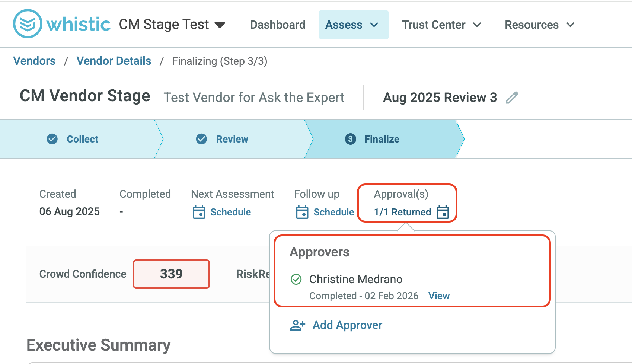This screenshot has width=632, height=364.
Task: Click View link for Christine Medrano's approval
Action: 439,296
